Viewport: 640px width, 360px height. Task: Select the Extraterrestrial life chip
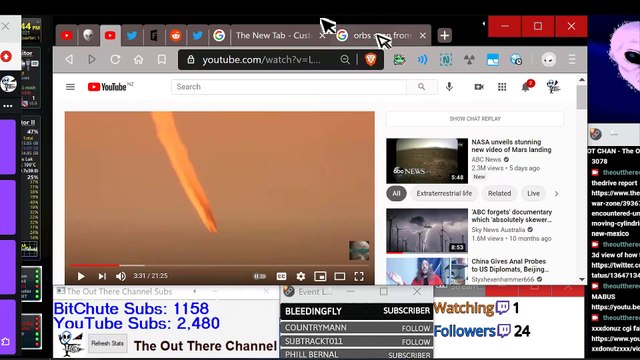(x=444, y=193)
